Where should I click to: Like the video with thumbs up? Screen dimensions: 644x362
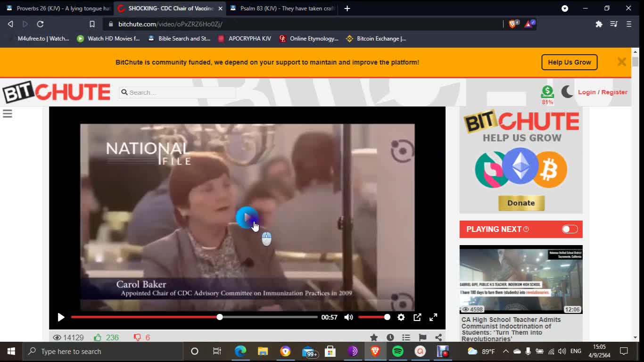pyautogui.click(x=98, y=337)
